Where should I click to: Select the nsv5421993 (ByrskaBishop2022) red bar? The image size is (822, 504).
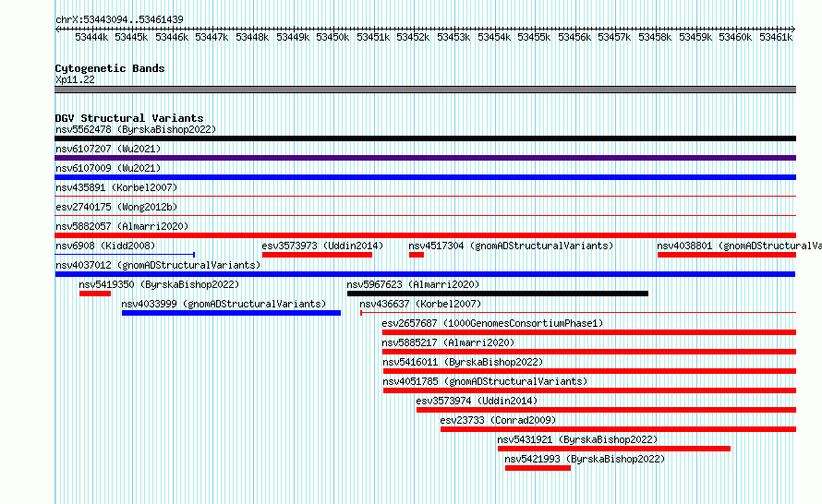(x=538, y=468)
